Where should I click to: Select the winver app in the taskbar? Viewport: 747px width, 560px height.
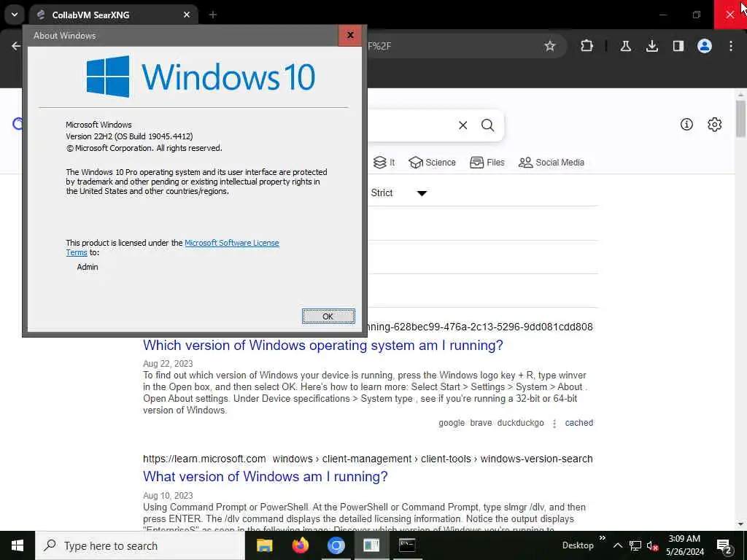click(x=371, y=545)
